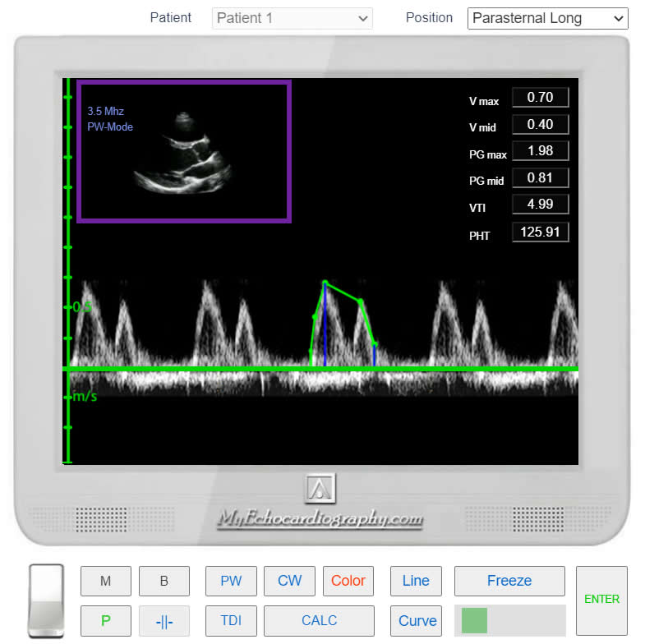
Task: Activate TDI mode
Action: point(231,620)
